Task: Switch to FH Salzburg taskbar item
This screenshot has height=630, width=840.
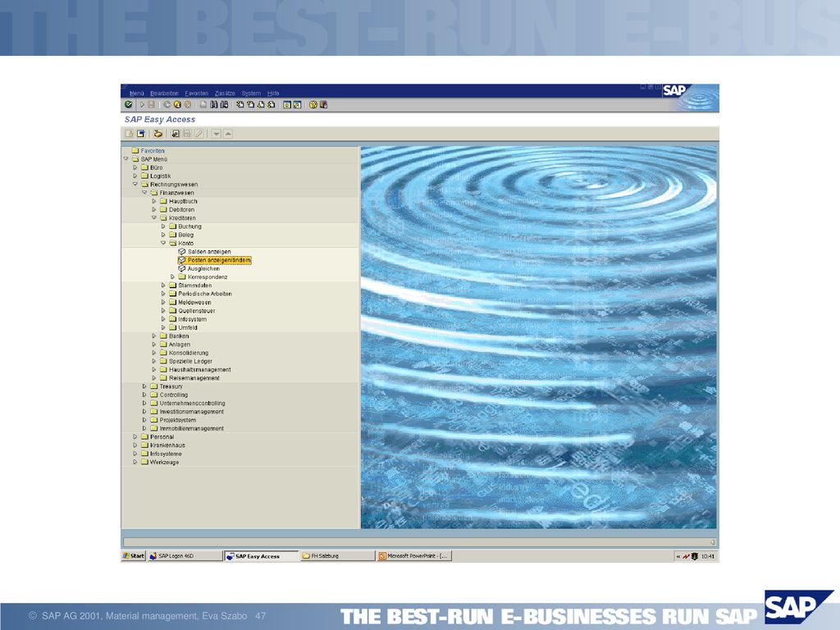Action: tap(337, 556)
